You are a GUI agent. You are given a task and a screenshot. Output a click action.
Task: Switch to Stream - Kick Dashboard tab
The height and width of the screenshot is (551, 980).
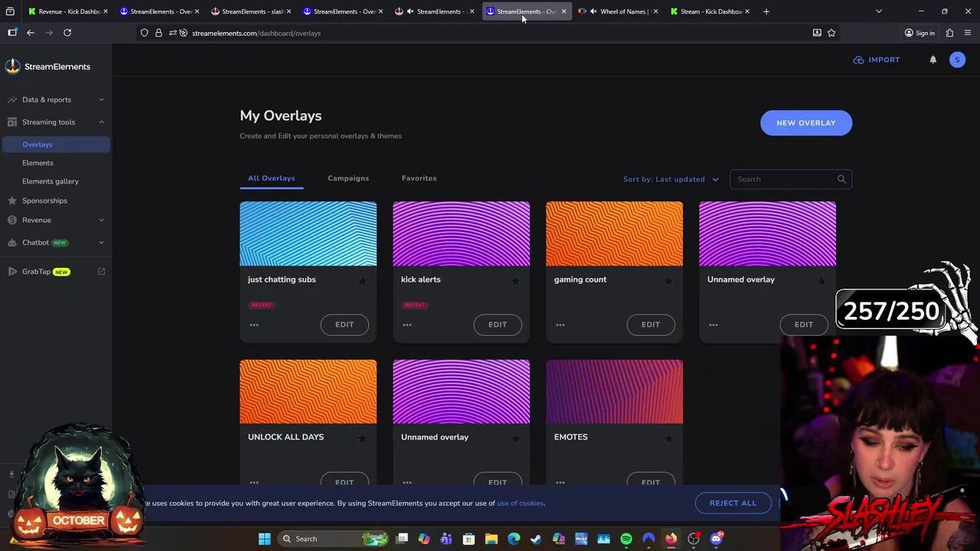708,11
